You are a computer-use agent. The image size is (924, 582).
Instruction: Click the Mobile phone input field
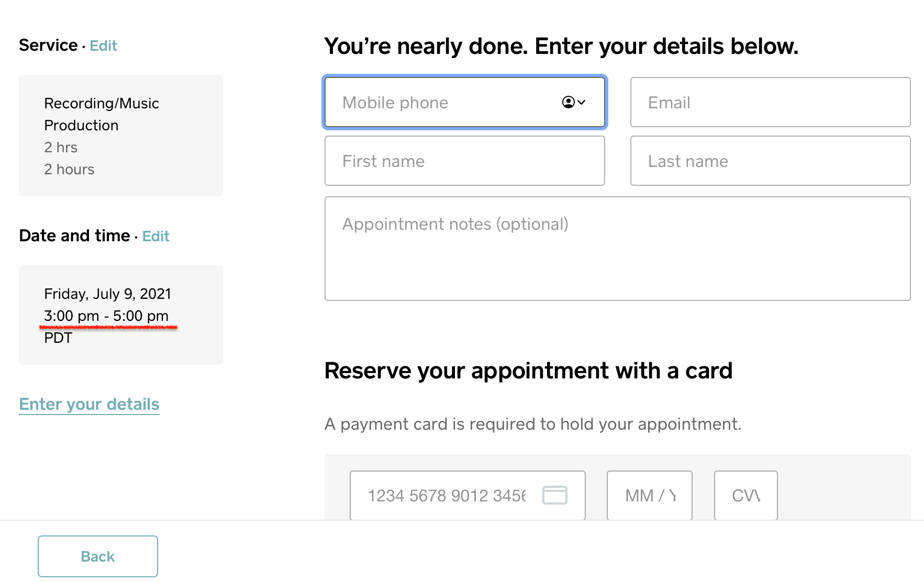point(445,103)
